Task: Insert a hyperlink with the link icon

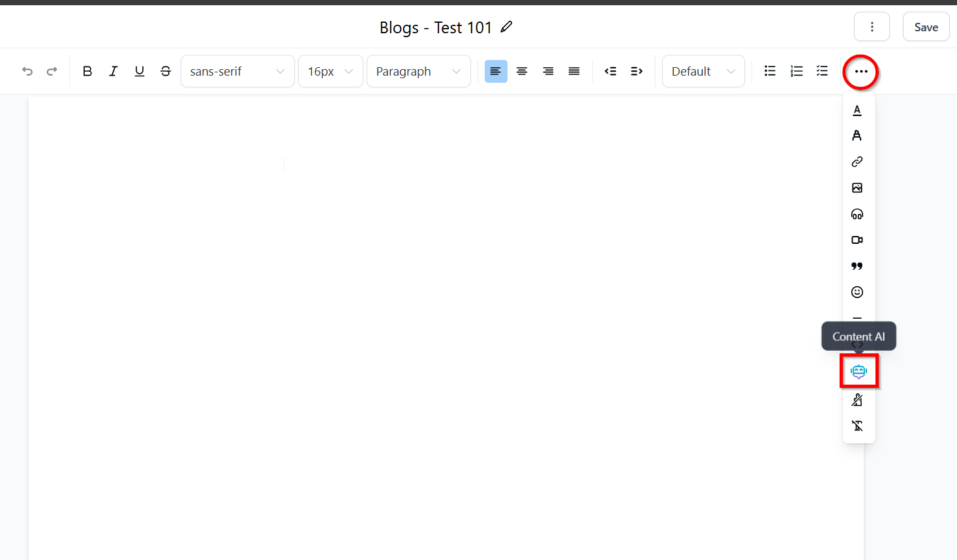Action: [x=857, y=162]
